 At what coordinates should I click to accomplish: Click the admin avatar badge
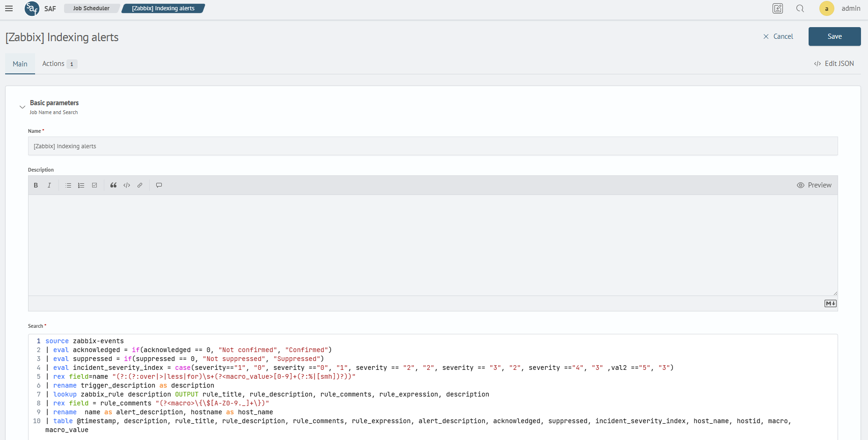826,8
